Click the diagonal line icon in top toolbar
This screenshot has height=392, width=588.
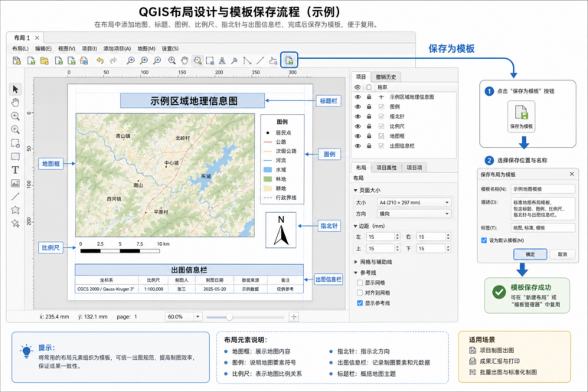[x=260, y=60]
